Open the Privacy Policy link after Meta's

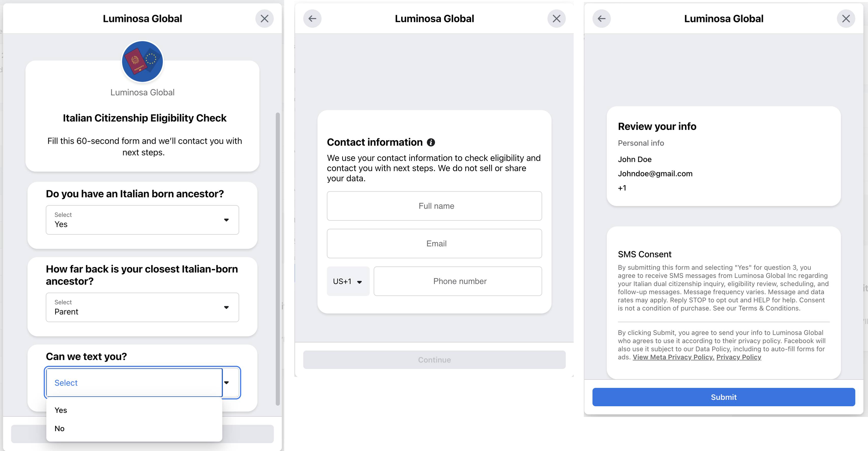pos(739,357)
